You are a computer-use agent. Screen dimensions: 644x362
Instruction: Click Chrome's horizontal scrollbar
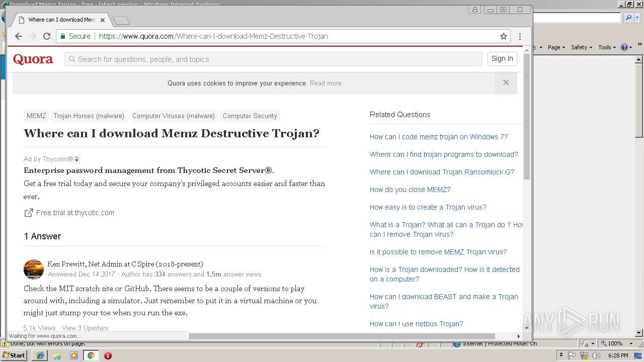coord(342,336)
